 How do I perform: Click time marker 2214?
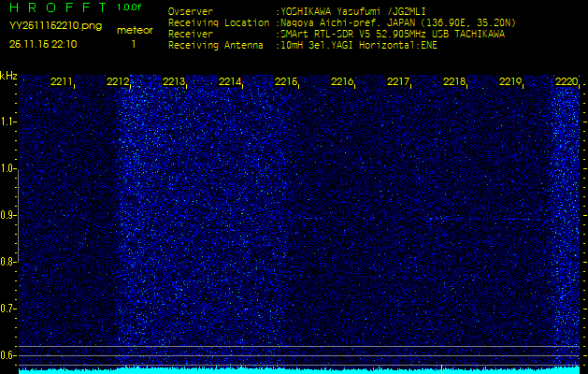tap(230, 81)
